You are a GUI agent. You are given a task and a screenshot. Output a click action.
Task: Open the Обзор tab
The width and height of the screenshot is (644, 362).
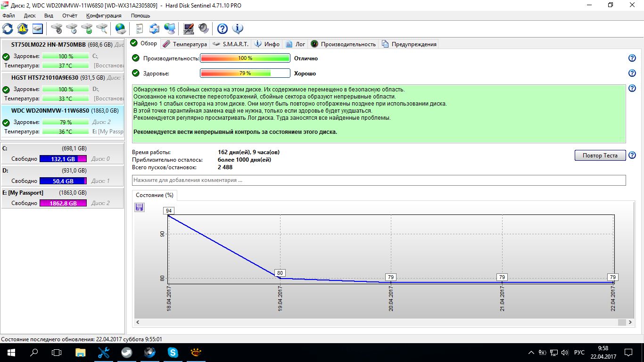(x=144, y=43)
